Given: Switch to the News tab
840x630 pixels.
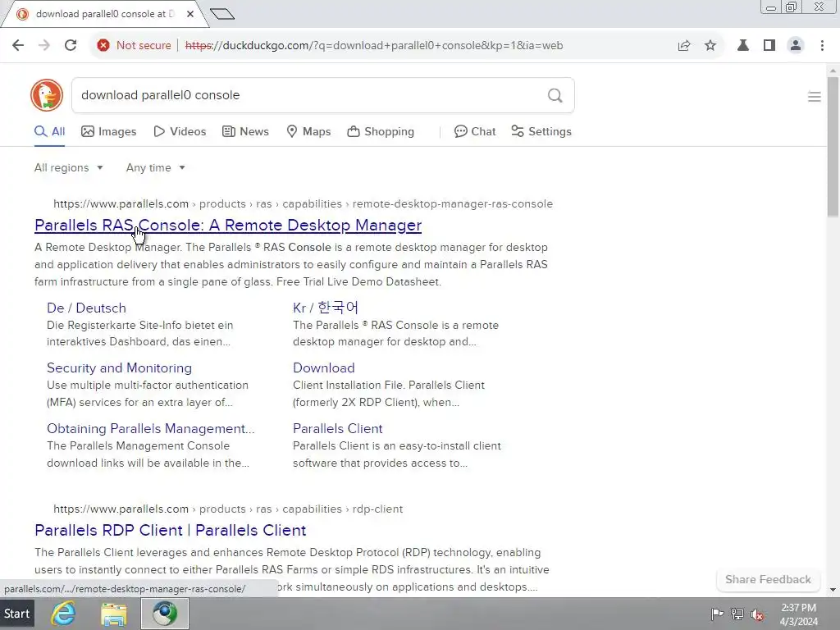Looking at the screenshot, I should [x=246, y=131].
